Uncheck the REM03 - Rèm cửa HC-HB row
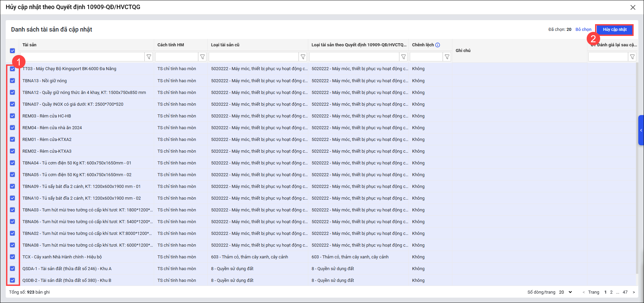Viewport: 644px width, 303px height. click(x=12, y=116)
